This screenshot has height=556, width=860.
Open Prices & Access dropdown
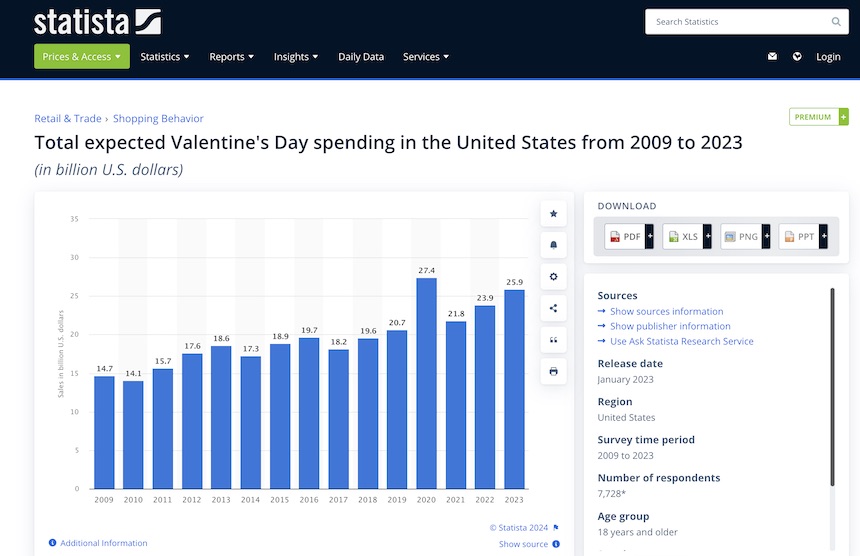(82, 56)
